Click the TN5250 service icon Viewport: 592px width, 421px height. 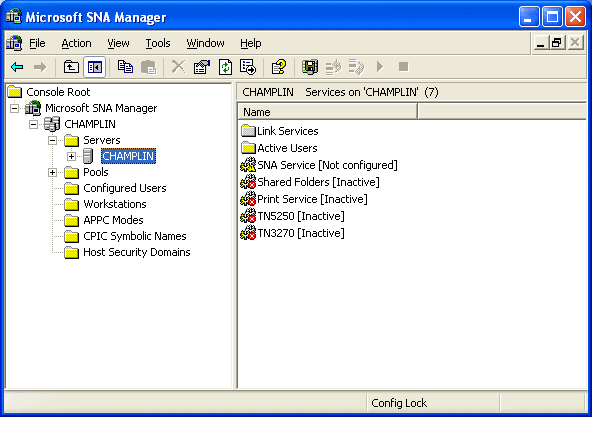pyautogui.click(x=248, y=216)
